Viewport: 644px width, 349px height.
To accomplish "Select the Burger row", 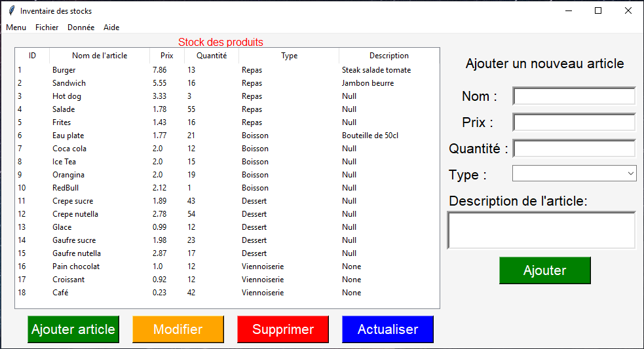I will tap(227, 70).
